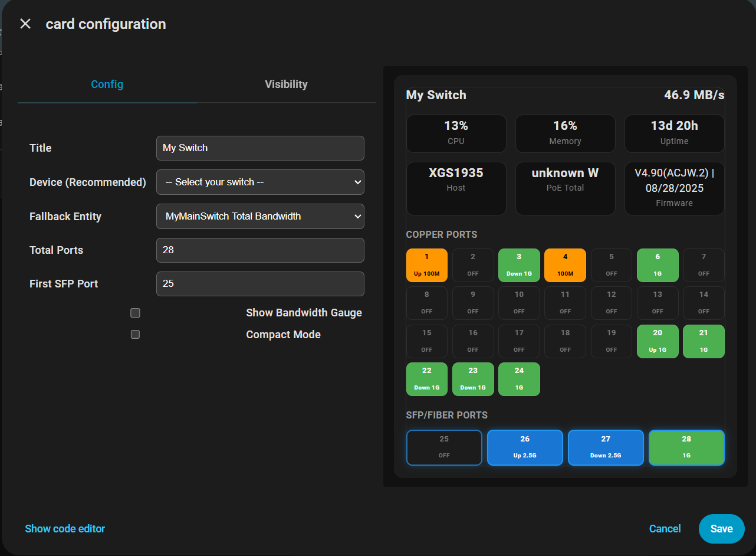Viewport: 756px width, 556px height.
Task: Focus the Total Ports field
Action: point(260,250)
